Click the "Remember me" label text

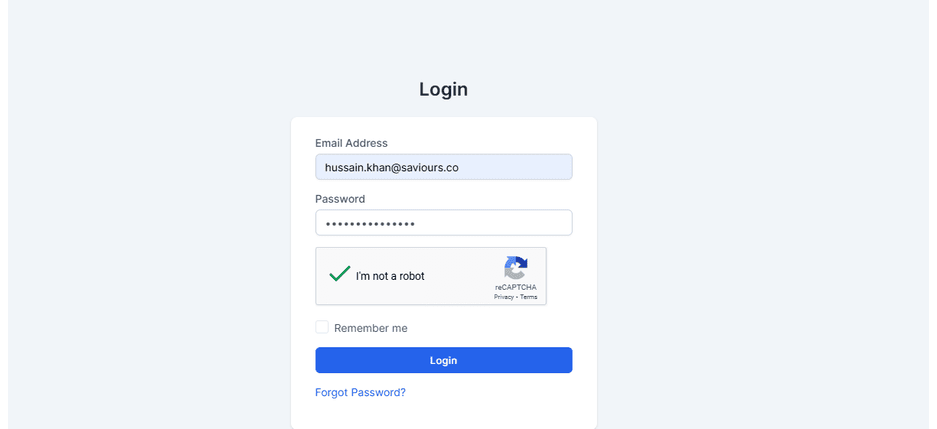coord(370,328)
